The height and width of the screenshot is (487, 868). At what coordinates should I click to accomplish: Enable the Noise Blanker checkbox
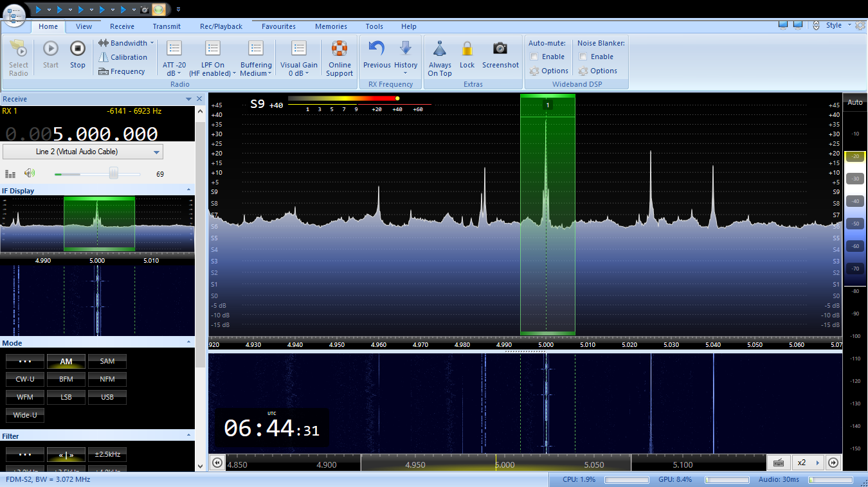(x=583, y=57)
